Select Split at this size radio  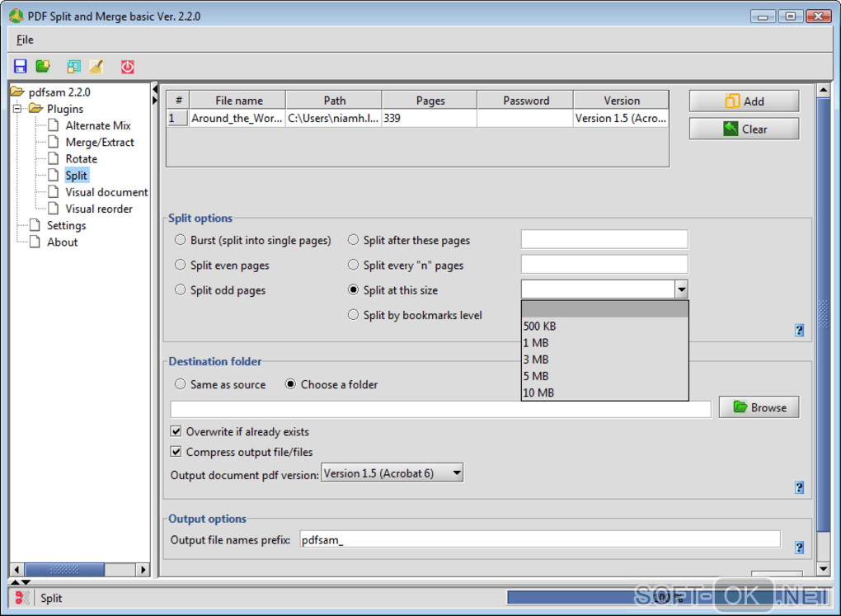353,289
